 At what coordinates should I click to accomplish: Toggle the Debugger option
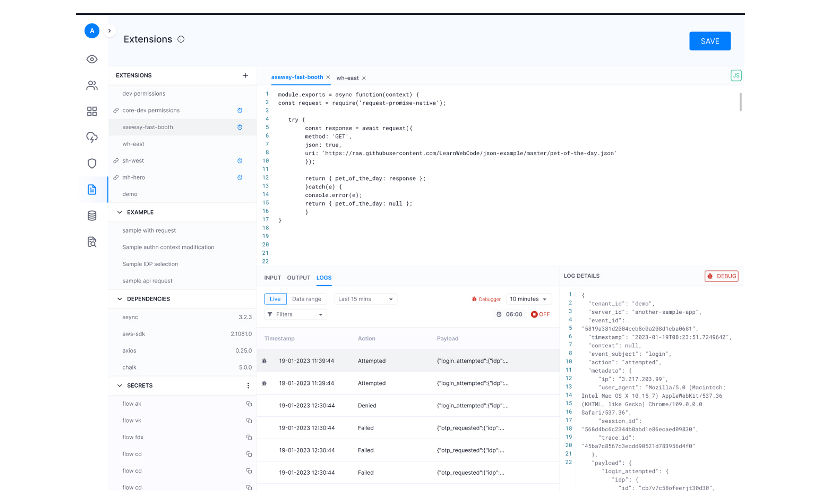point(486,299)
